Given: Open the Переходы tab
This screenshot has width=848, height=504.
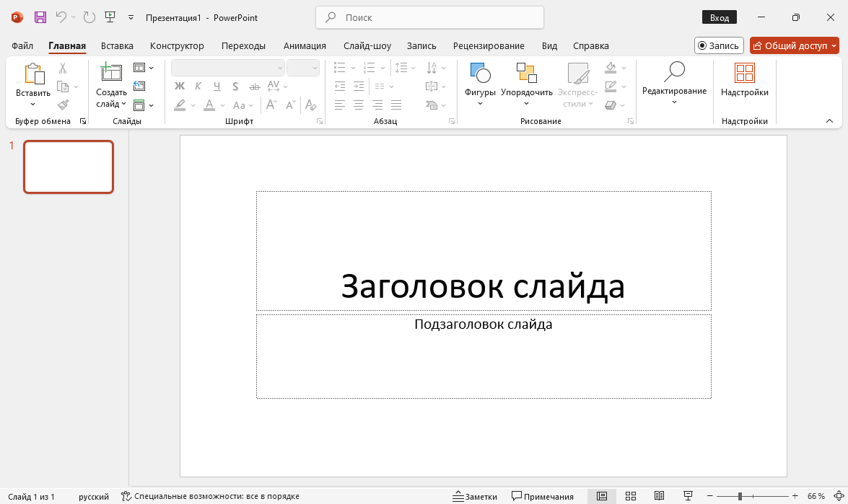Looking at the screenshot, I should pos(243,46).
